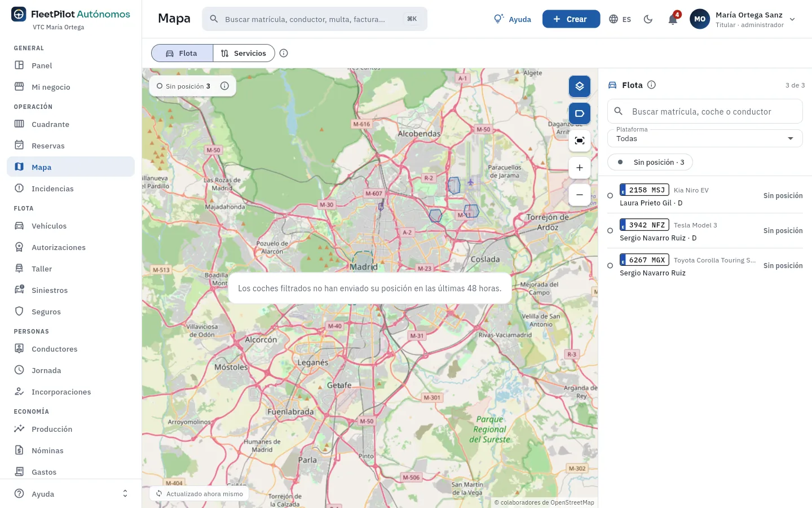This screenshot has height=508, width=812.
Task: Toggle map labels tag button
Action: point(580,113)
